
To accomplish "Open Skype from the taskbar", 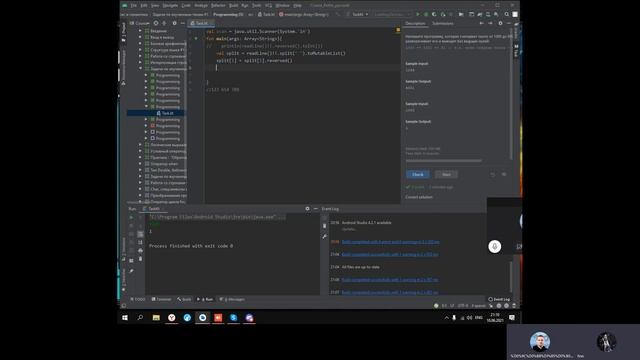I will [233, 318].
